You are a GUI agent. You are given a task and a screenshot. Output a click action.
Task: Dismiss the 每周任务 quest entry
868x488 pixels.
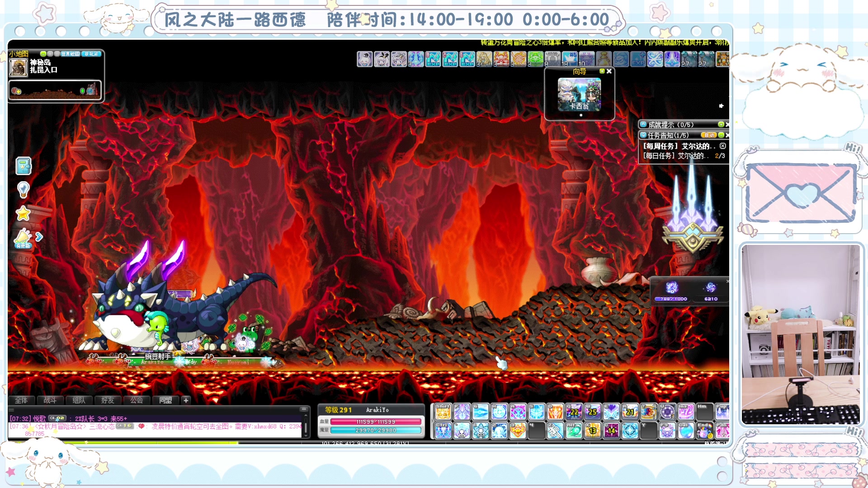723,146
